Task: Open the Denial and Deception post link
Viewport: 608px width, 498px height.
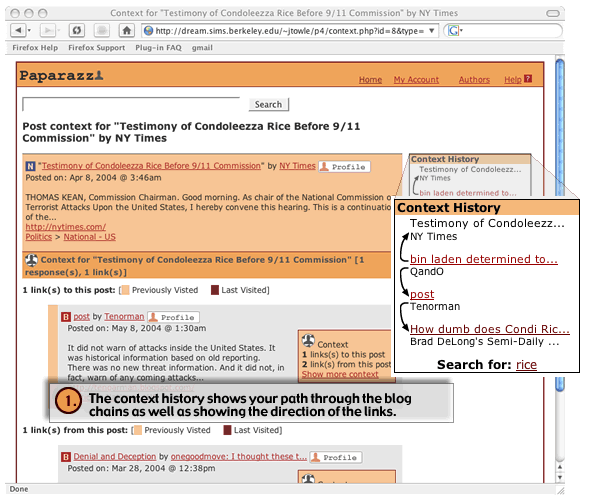Action: coord(115,456)
